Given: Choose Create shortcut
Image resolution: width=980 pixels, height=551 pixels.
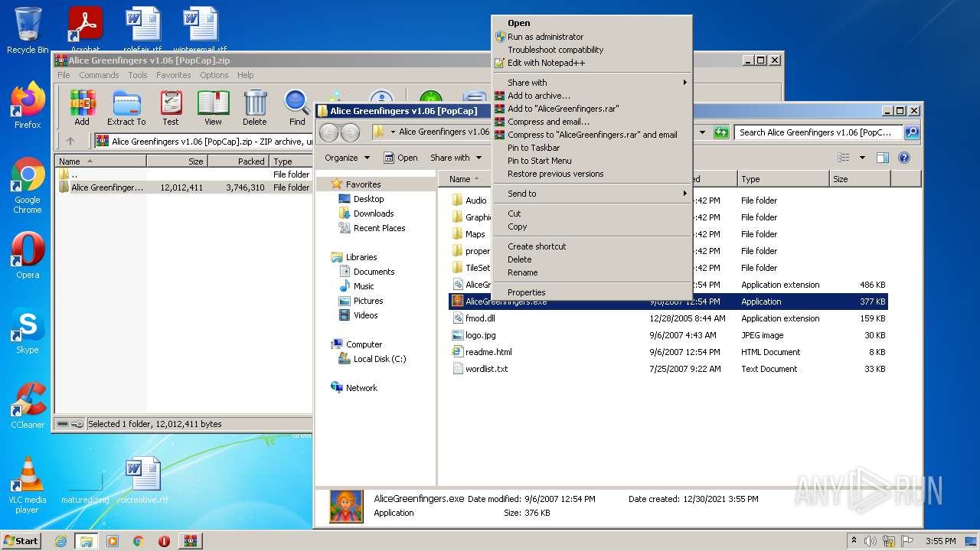Looking at the screenshot, I should coord(537,246).
